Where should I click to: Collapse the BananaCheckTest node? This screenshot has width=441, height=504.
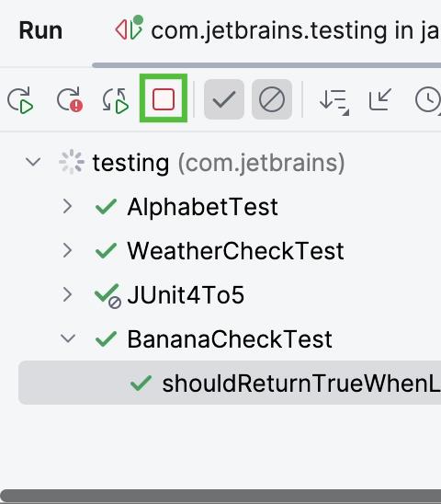[x=68, y=338]
